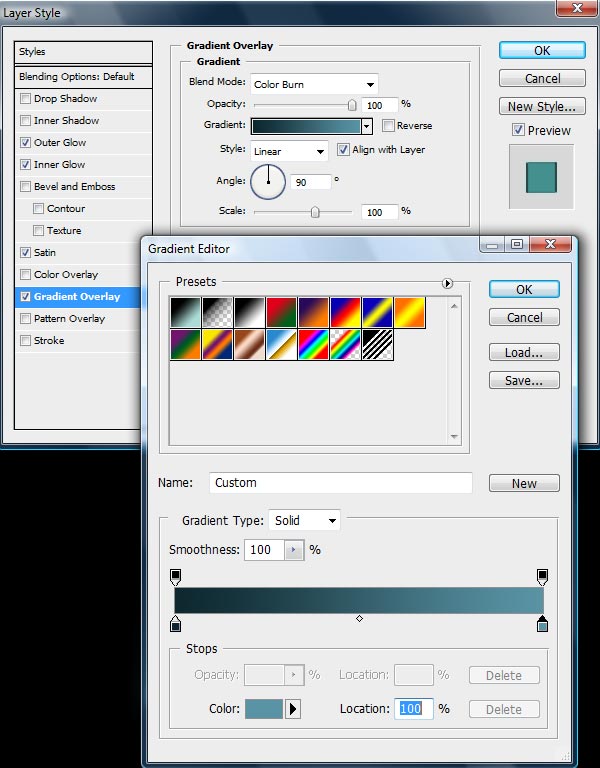Select the copper gradient preset
This screenshot has height=768, width=600.
[x=249, y=344]
